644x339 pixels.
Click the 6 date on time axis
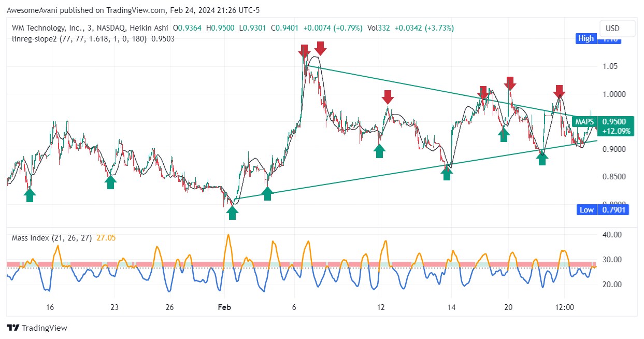point(294,307)
